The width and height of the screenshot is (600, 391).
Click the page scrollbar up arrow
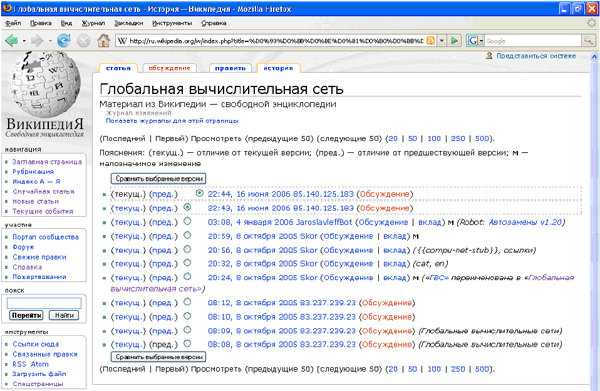pos(594,57)
